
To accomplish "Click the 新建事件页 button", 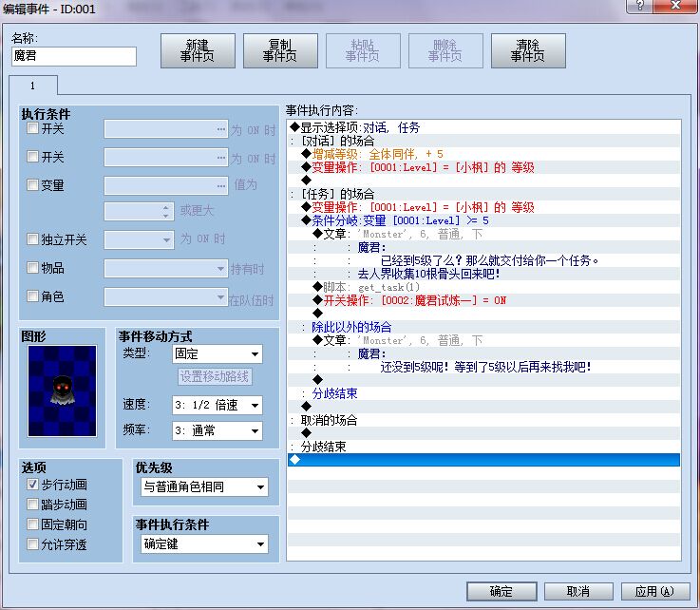I will pyautogui.click(x=198, y=50).
